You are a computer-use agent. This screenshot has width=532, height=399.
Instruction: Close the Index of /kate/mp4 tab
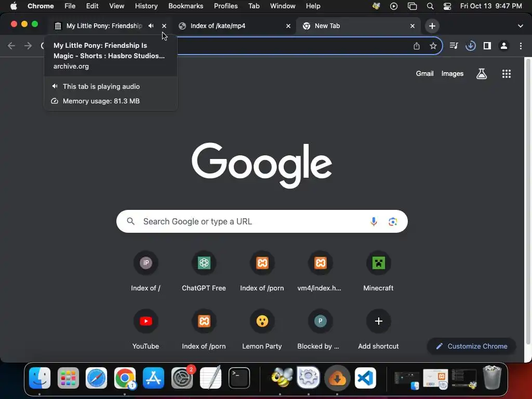288,26
